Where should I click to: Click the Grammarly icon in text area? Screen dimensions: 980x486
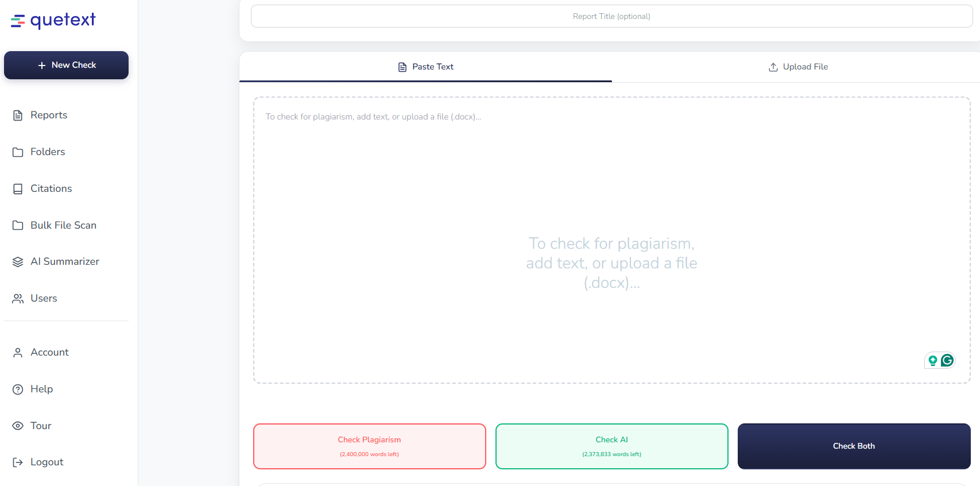[x=947, y=360]
